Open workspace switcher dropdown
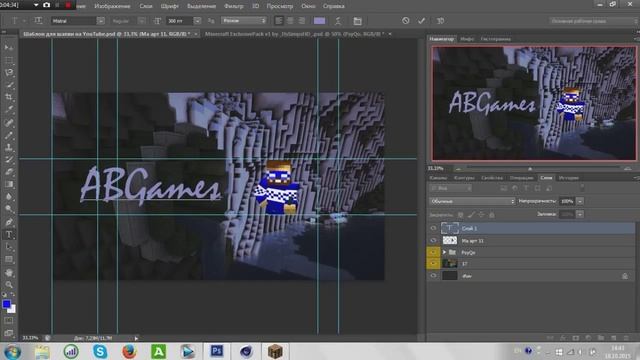640x360 pixels. point(594,20)
